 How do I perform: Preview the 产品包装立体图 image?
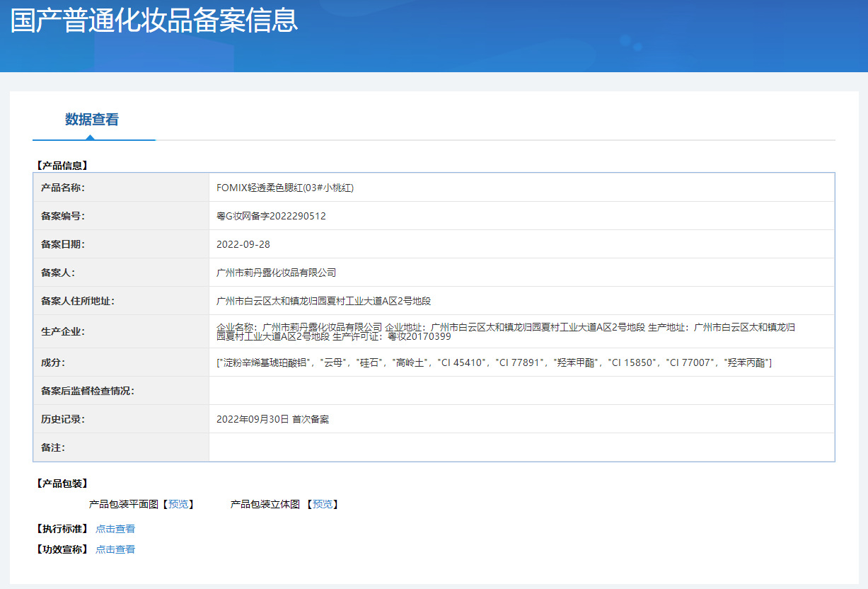point(322,504)
